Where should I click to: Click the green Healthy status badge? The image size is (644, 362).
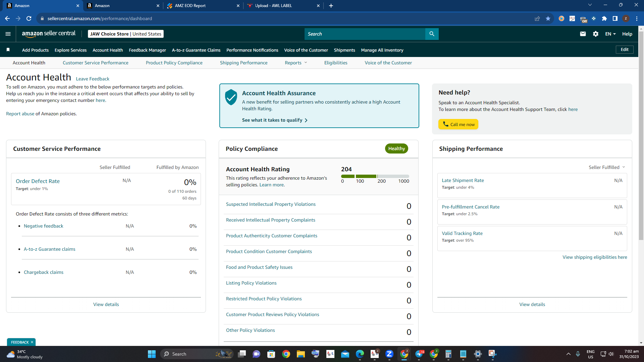click(396, 148)
